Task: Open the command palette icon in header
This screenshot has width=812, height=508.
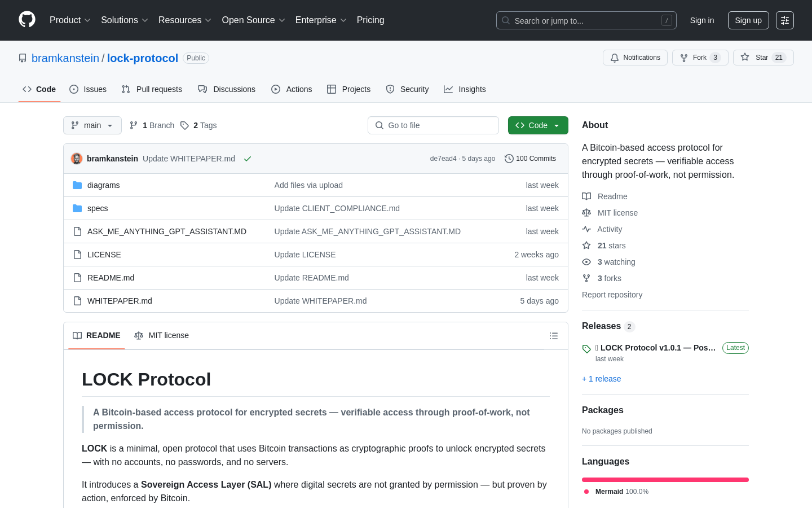Action: 785,20
